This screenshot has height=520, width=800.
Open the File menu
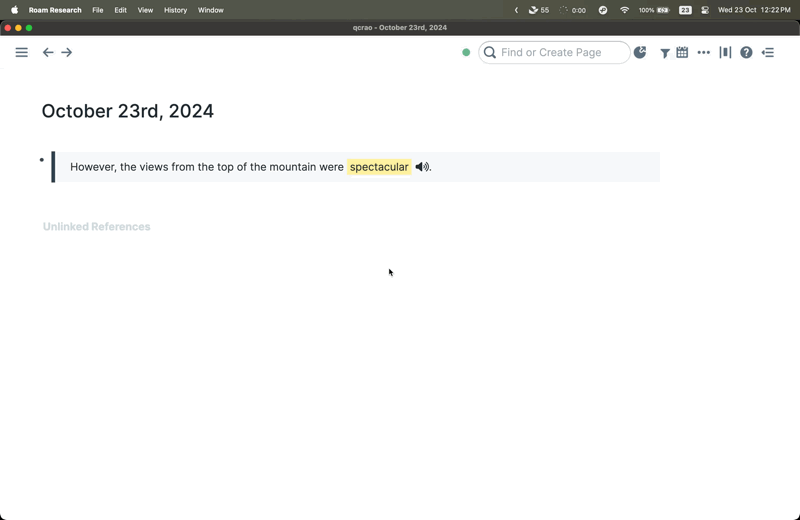97,10
